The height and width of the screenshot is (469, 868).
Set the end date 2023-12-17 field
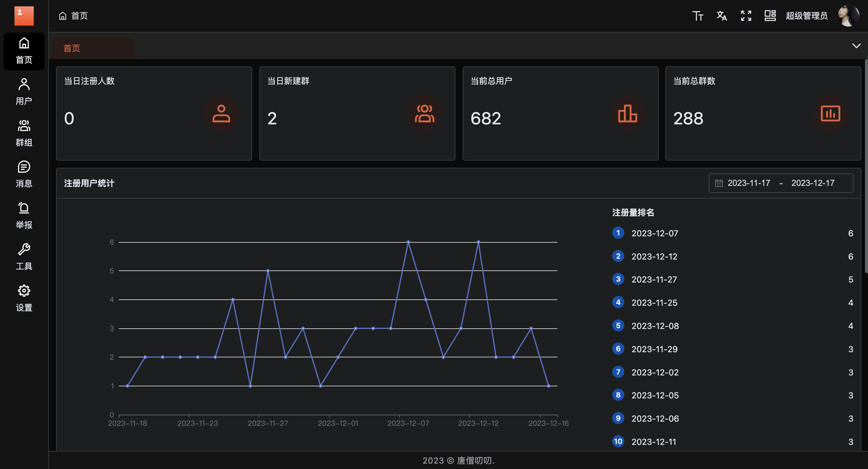point(813,183)
